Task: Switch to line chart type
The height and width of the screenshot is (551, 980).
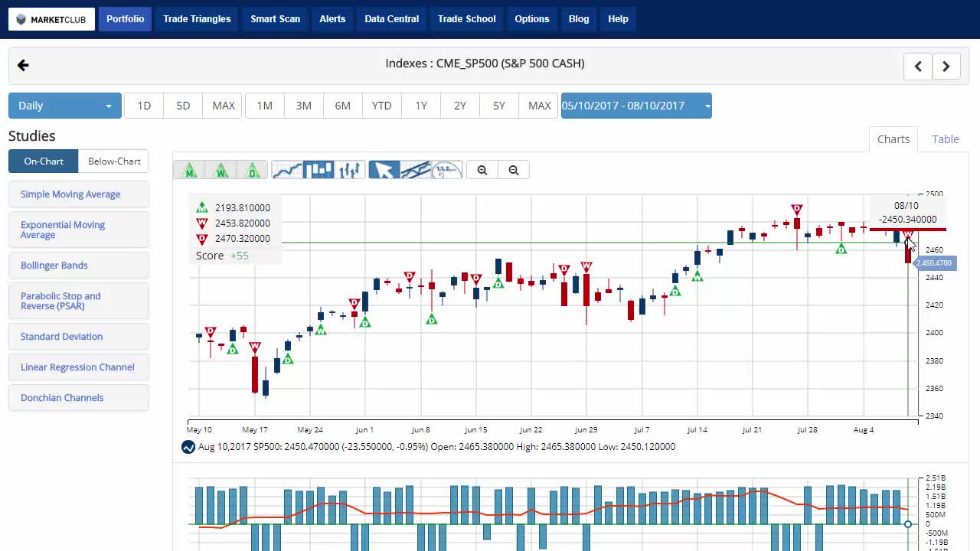Action: point(287,170)
